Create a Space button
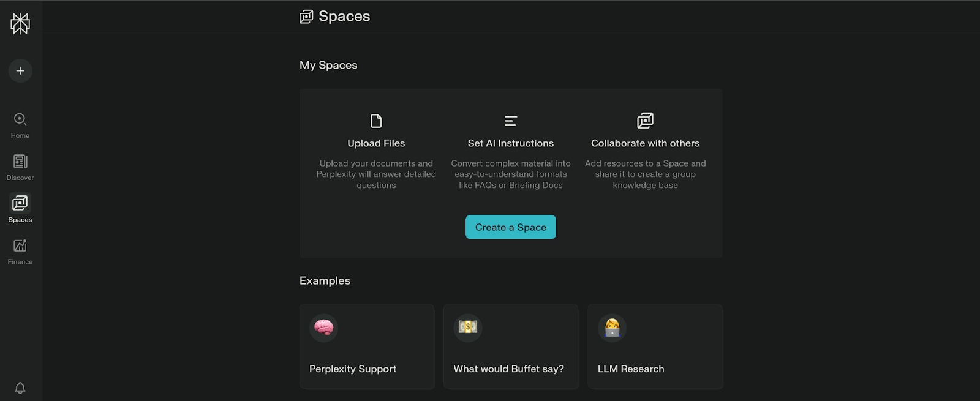The height and width of the screenshot is (401, 980). (x=511, y=227)
